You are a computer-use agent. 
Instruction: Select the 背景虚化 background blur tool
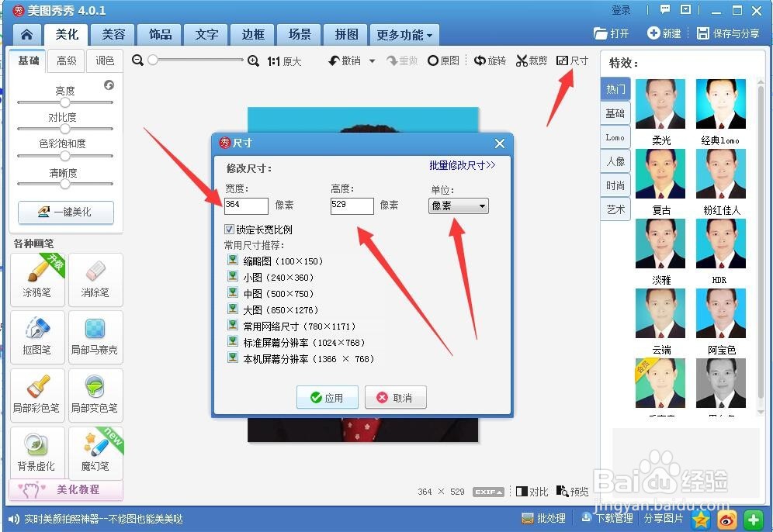[37, 453]
